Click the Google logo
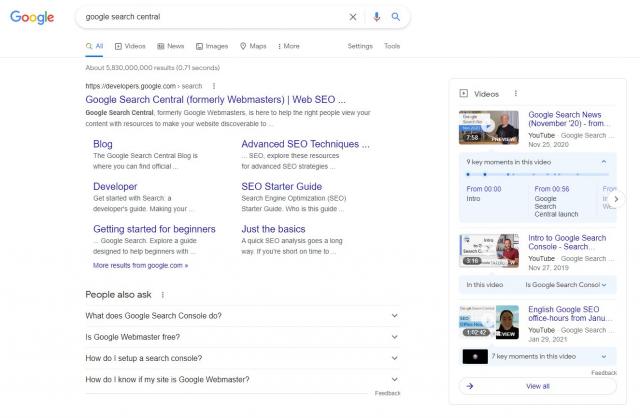This screenshot has height=418, width=640. coord(31,17)
